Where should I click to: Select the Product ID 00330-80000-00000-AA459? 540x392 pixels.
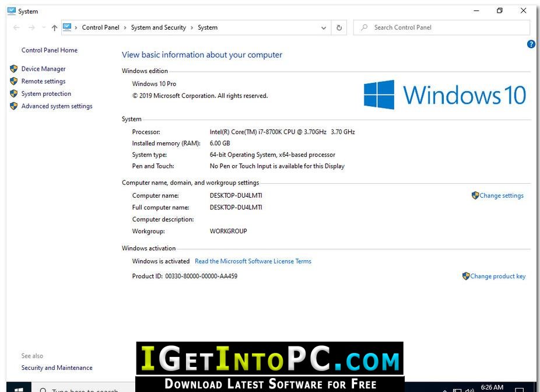click(x=201, y=276)
